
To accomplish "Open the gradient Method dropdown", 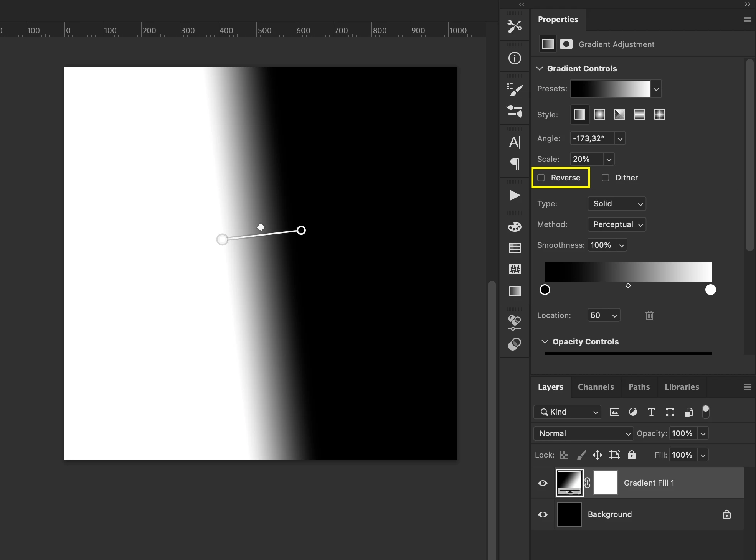I will point(617,224).
